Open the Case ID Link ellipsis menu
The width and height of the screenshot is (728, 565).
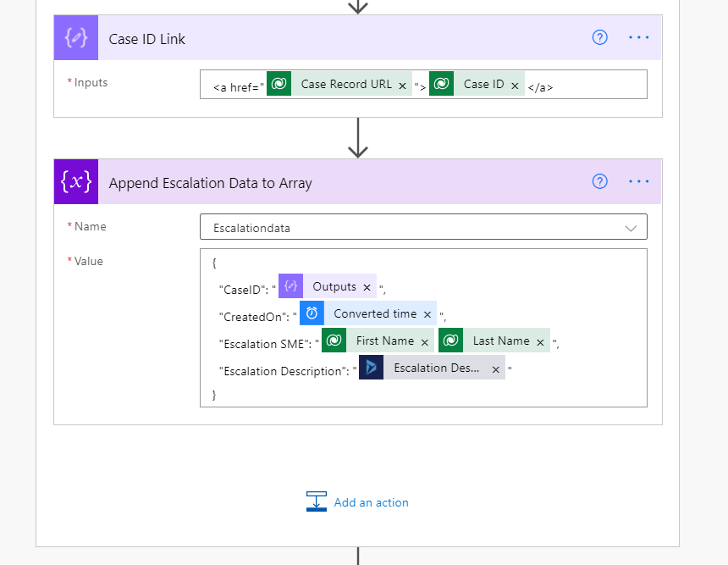(639, 37)
